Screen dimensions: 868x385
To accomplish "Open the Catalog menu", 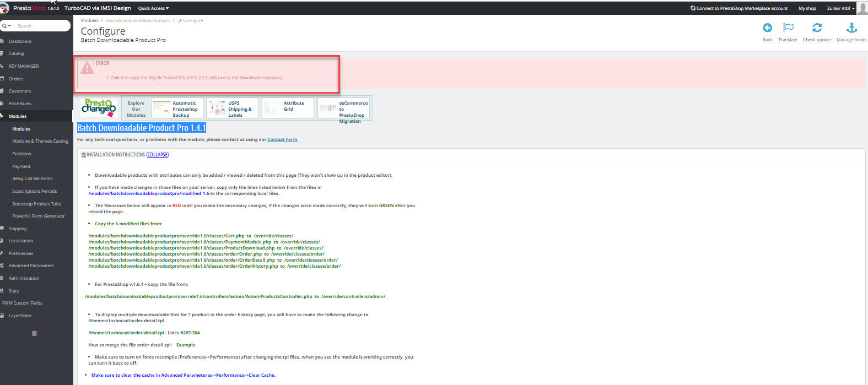I will click(x=16, y=53).
